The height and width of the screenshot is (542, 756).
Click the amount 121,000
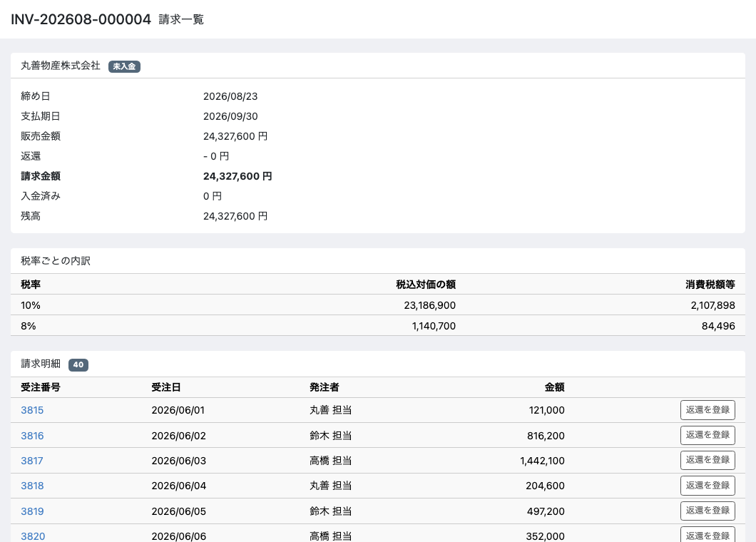547,410
